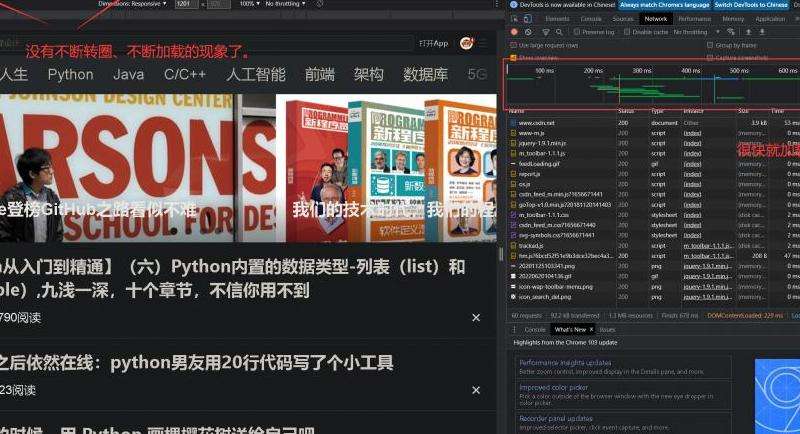Click the 打开App button

click(x=433, y=43)
